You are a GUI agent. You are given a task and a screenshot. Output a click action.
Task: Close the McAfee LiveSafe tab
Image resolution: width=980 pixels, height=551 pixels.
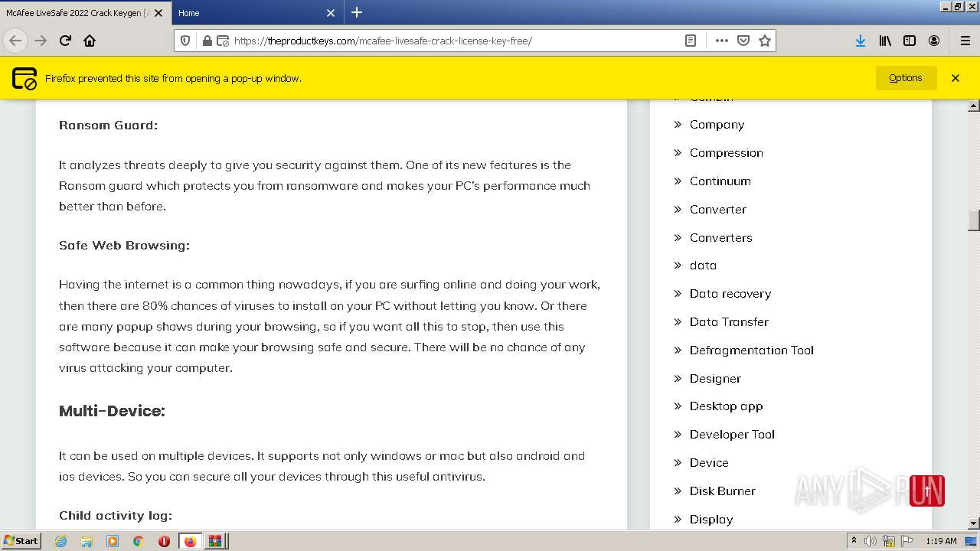tap(158, 13)
